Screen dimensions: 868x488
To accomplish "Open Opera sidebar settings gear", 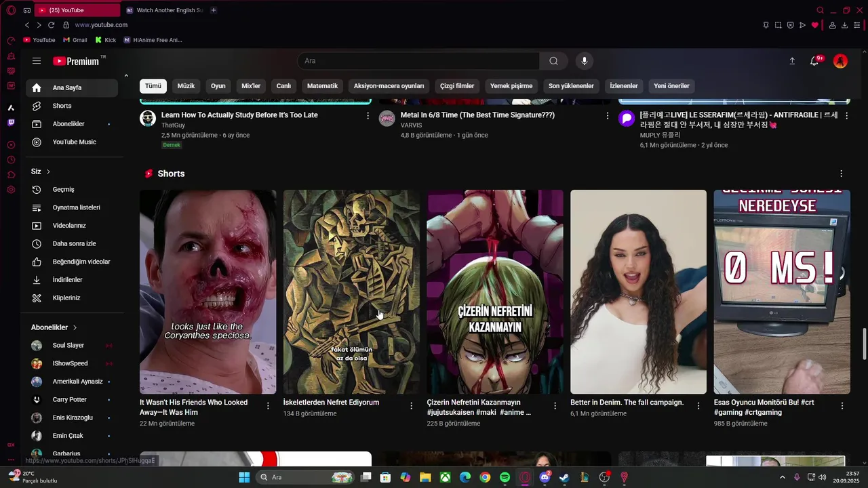I will pos(11,190).
